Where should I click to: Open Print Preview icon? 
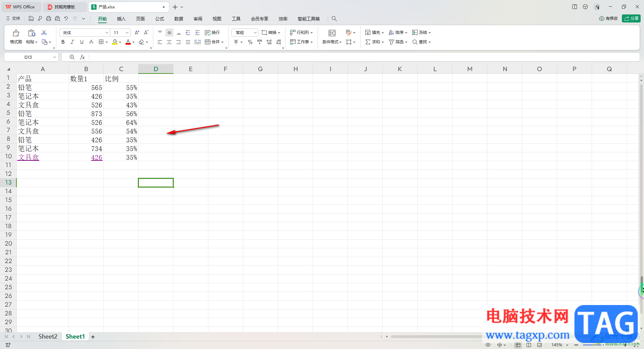tap(57, 18)
